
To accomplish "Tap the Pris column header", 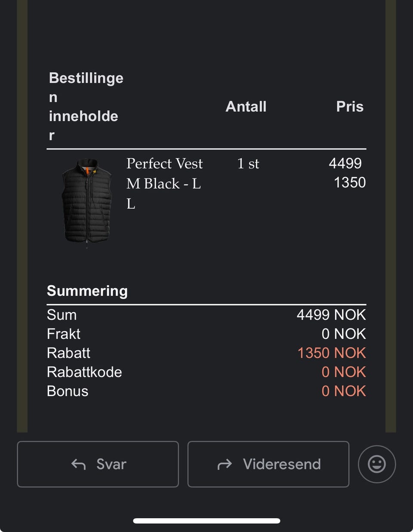I will click(349, 107).
